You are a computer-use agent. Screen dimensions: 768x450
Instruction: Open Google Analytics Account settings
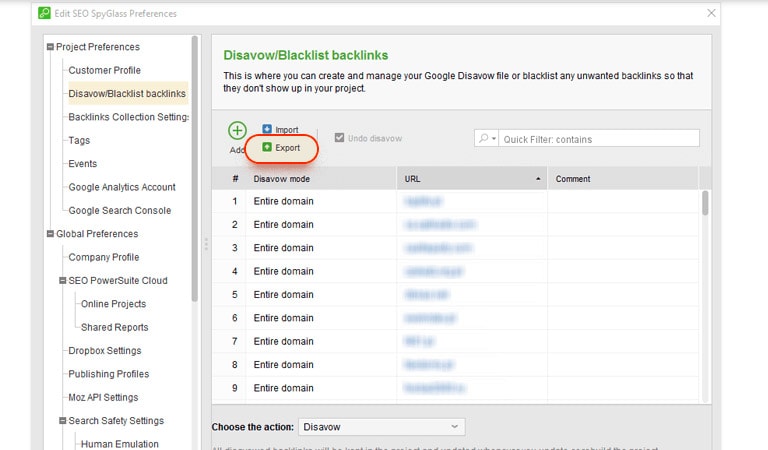click(x=121, y=187)
